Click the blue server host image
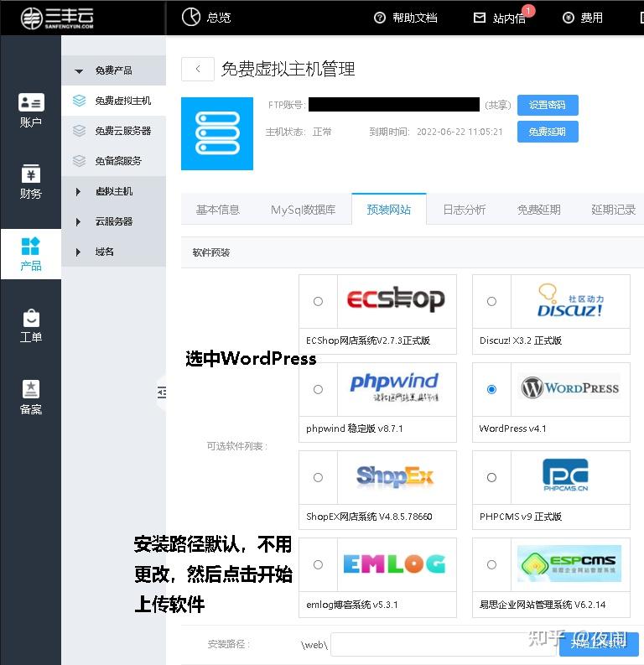 click(217, 133)
